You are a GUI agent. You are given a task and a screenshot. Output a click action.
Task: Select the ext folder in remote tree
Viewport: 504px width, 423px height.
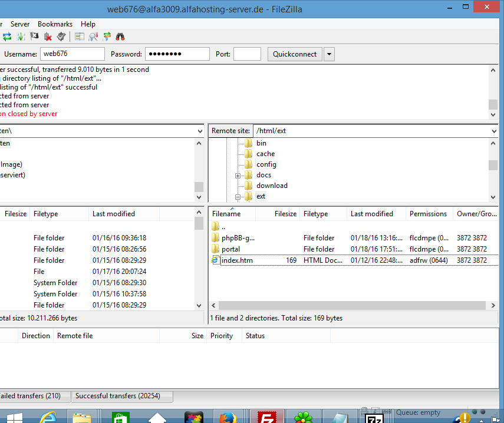[x=261, y=196]
